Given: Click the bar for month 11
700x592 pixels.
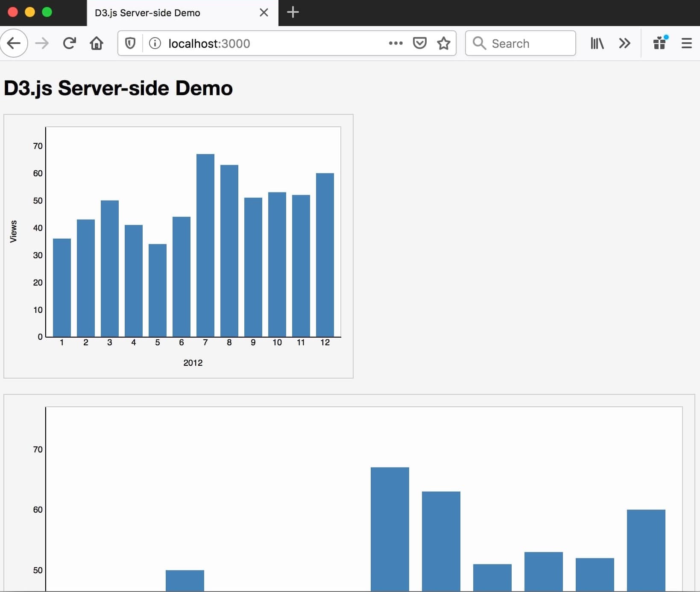Looking at the screenshot, I should (x=301, y=266).
